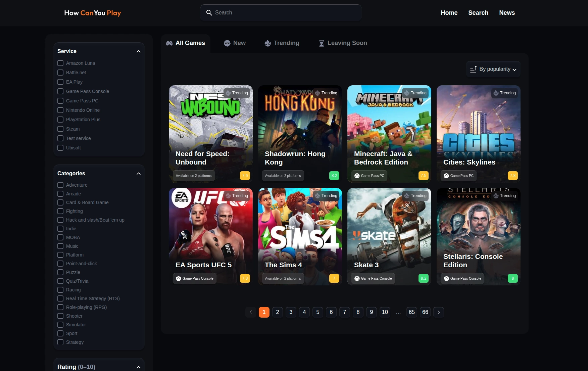The image size is (588, 371).
Task: Switch to the All Games tab
Action: (186, 43)
